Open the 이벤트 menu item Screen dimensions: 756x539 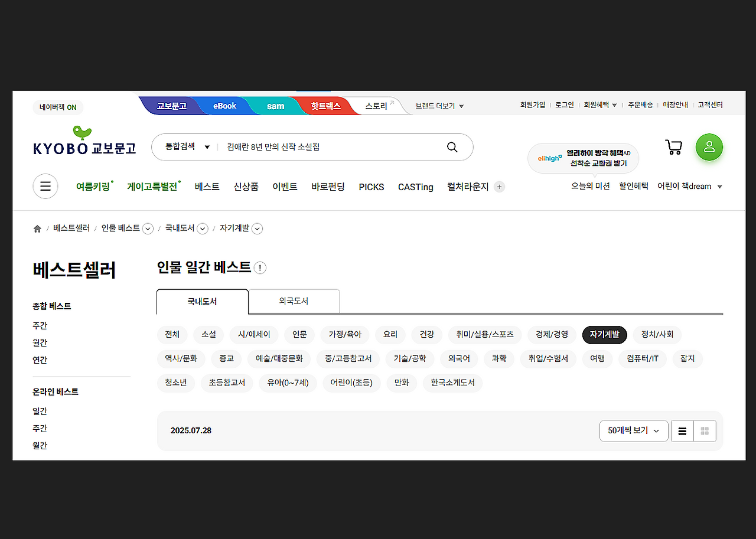(285, 187)
